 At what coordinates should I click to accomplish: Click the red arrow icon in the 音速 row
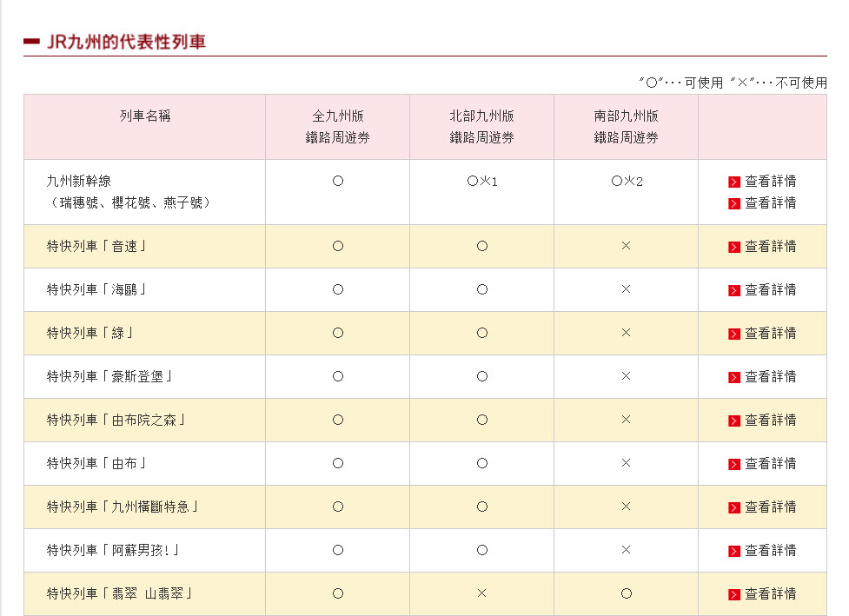point(734,247)
